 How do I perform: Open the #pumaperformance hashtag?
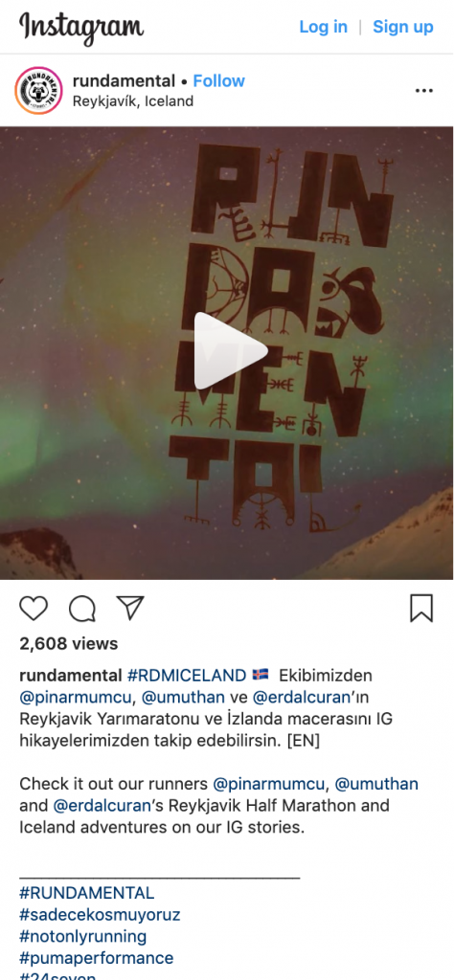click(x=97, y=958)
